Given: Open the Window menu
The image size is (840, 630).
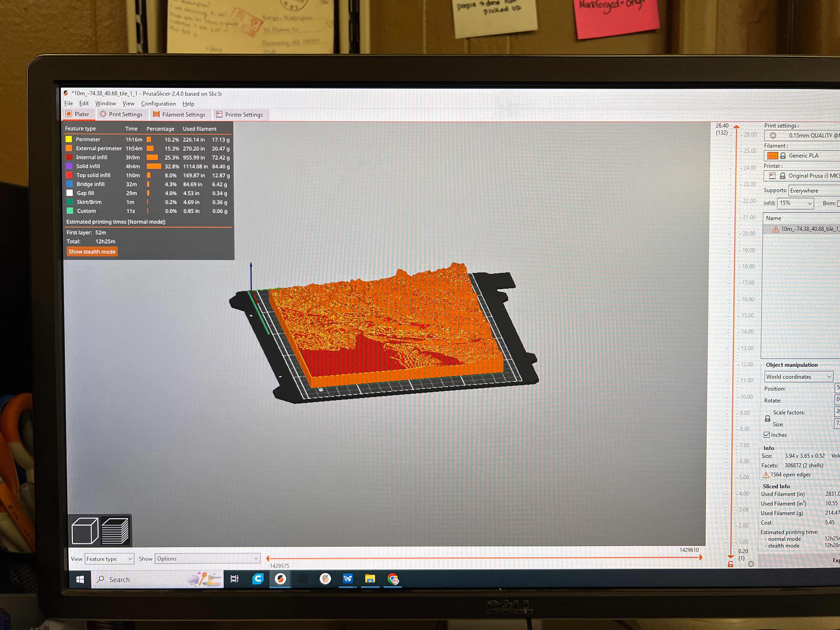Looking at the screenshot, I should tap(106, 103).
